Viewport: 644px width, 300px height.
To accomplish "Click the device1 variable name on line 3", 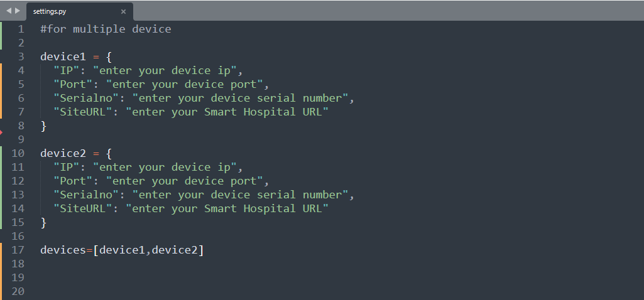I will click(x=63, y=56).
